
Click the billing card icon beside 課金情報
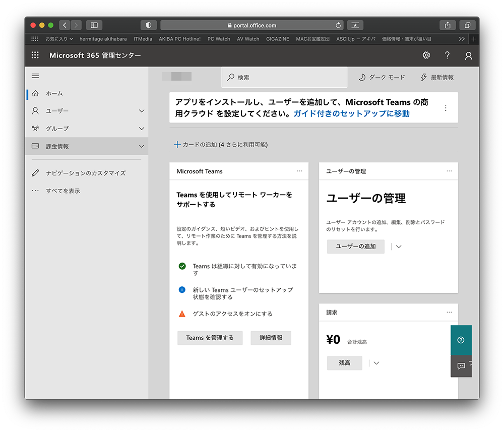[35, 146]
